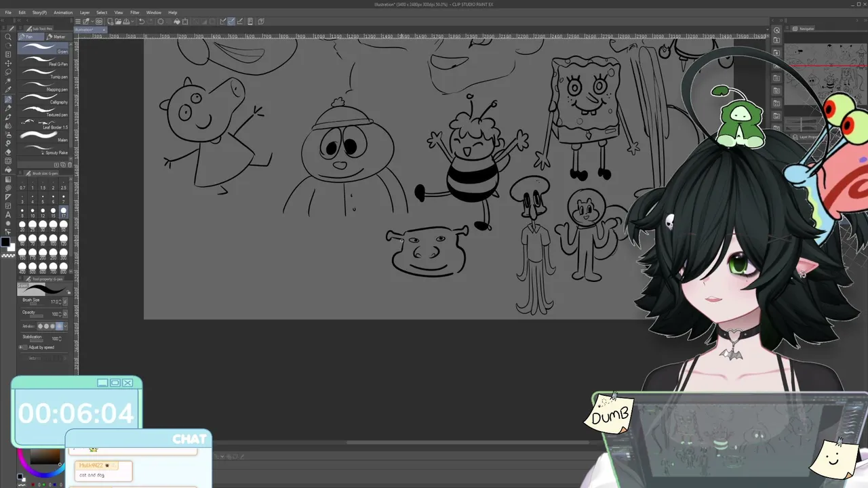
Task: Click the Opacity 100 stepper arrows
Action: (x=60, y=314)
